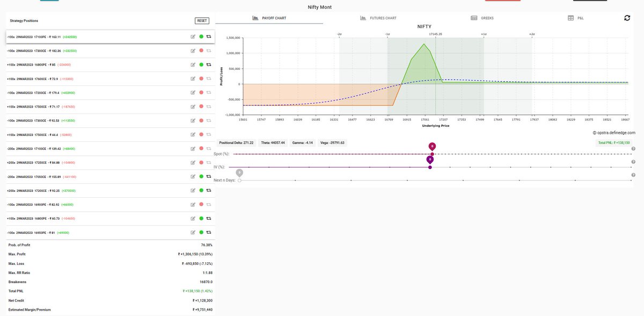The height and width of the screenshot is (316, 644).
Task: Click the IV (%) slider handle
Action: (430, 167)
